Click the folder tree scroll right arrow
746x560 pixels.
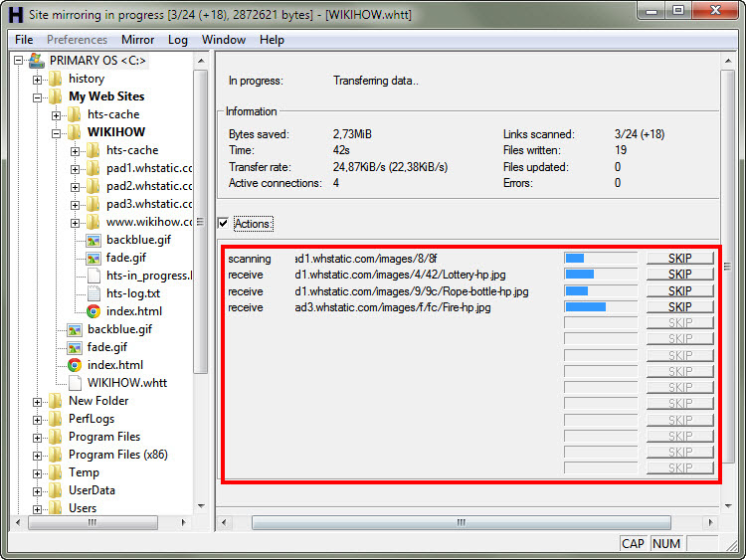click(x=184, y=522)
